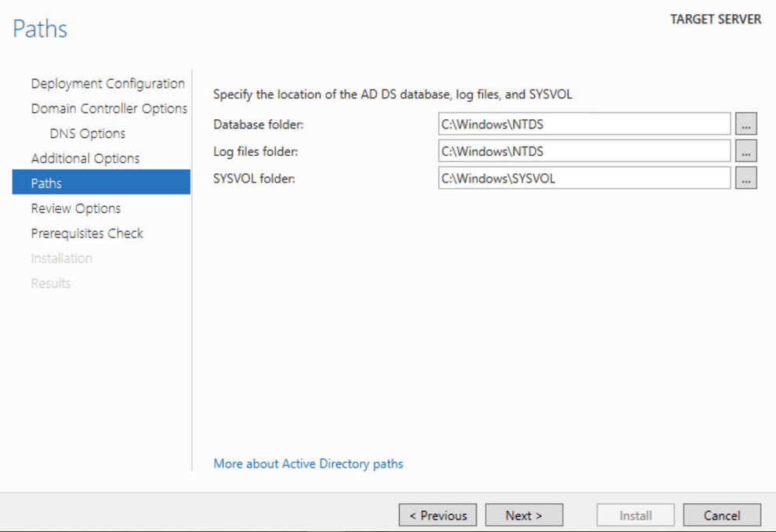Edit the Log files folder path field
This screenshot has height=532, width=776.
point(585,151)
